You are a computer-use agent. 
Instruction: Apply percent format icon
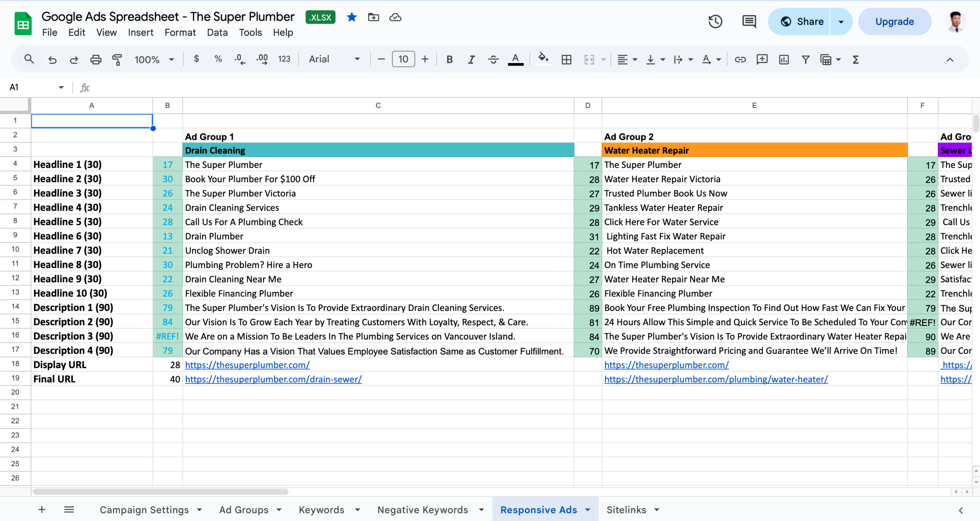[x=218, y=59]
